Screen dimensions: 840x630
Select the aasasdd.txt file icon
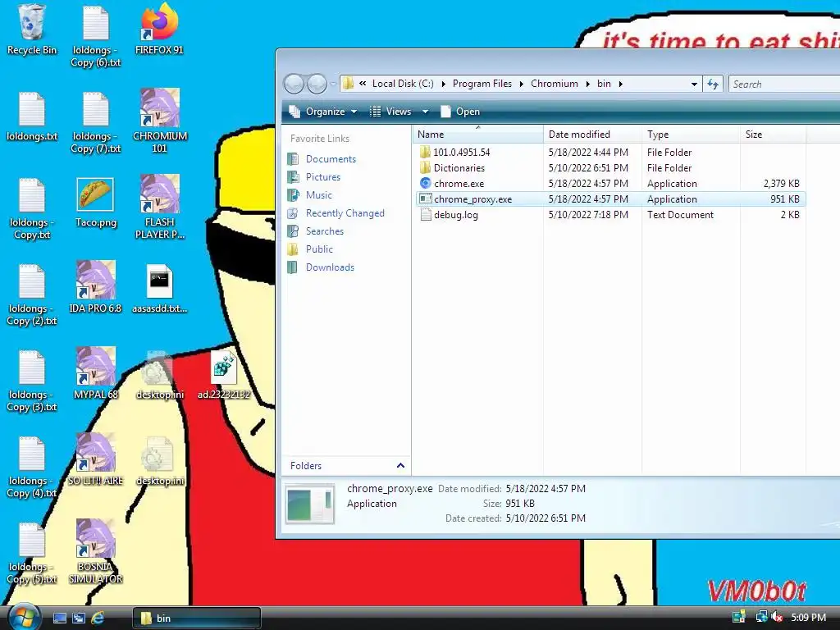tap(160, 288)
